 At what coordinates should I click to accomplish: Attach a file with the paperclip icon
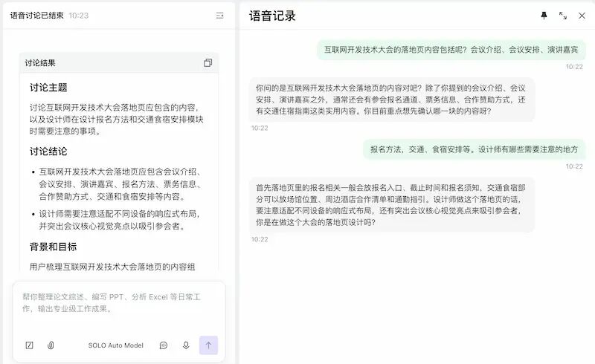click(x=51, y=345)
